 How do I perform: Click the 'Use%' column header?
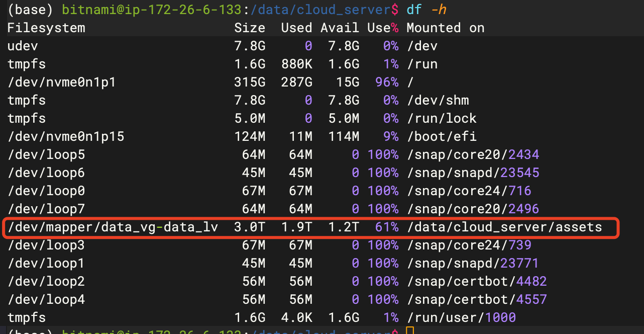point(382,28)
